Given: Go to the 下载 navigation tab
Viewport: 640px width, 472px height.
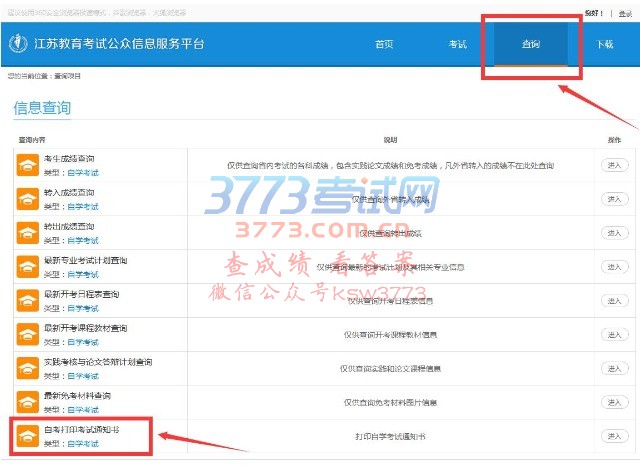Looking at the screenshot, I should tap(605, 45).
